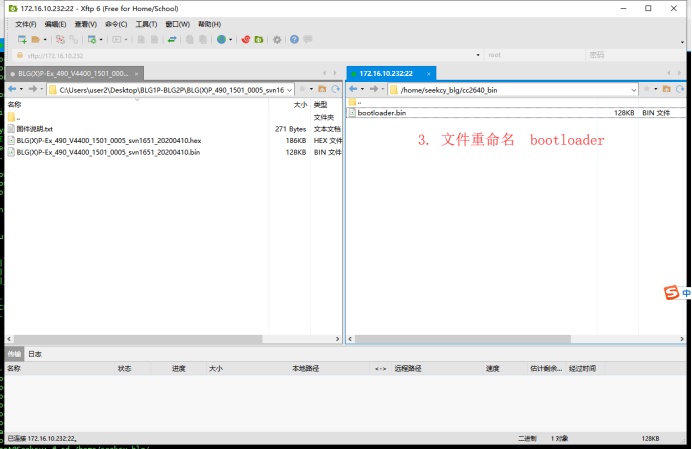Viewport: 692px width, 449px height.
Task: Click the local pane forward arrow
Action: point(33,89)
